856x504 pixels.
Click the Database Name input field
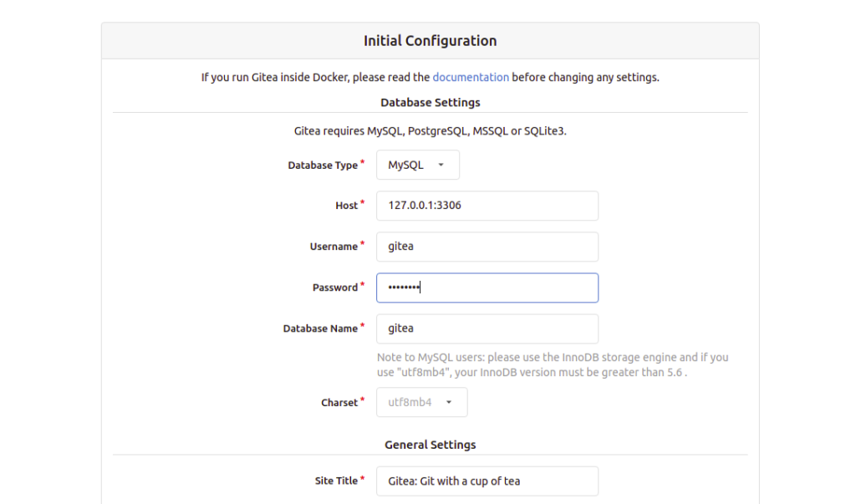point(487,328)
